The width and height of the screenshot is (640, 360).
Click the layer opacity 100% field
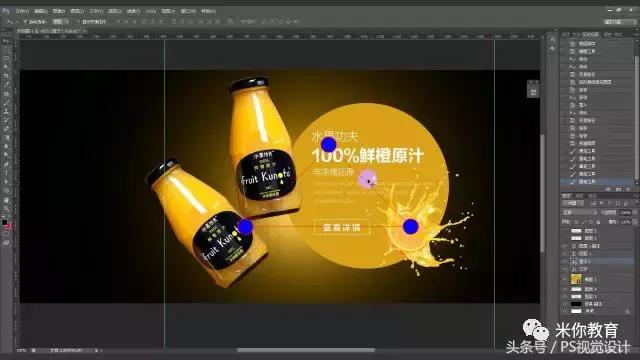tap(625, 212)
